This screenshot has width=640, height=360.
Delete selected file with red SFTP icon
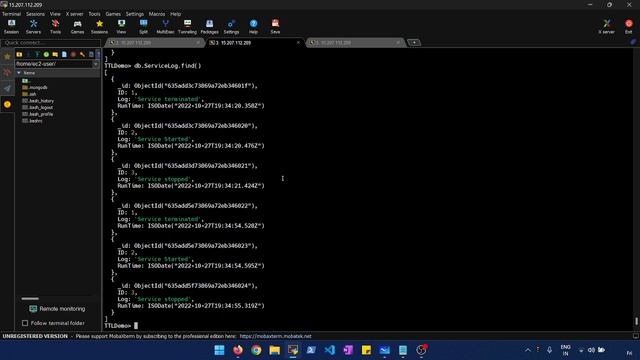click(x=73, y=54)
